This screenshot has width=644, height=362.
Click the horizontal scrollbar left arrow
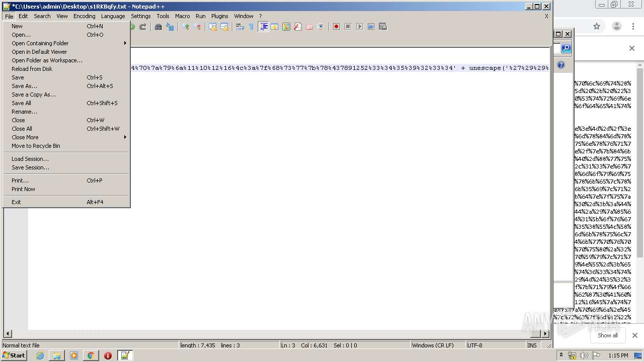click(8, 333)
